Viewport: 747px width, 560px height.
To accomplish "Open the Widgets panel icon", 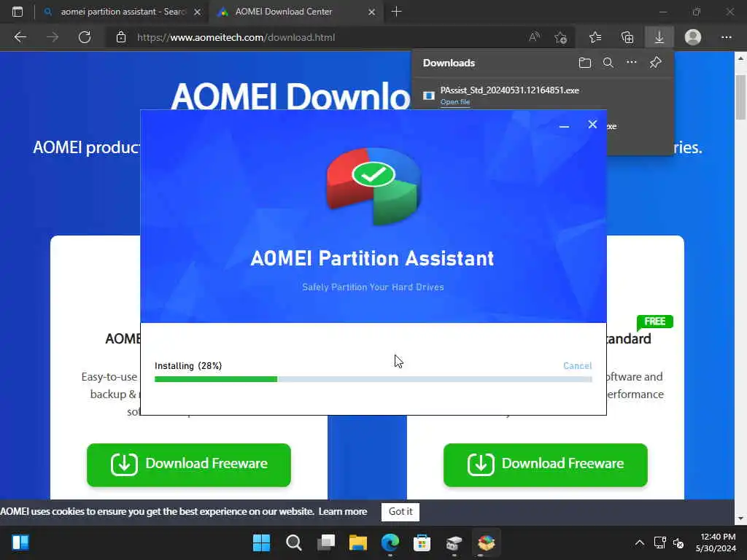I will [x=20, y=542].
